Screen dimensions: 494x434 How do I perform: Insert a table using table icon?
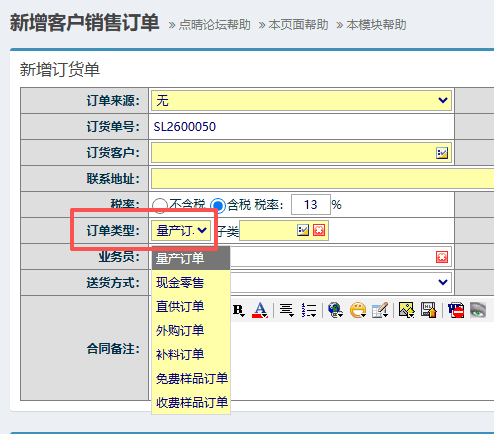380,310
